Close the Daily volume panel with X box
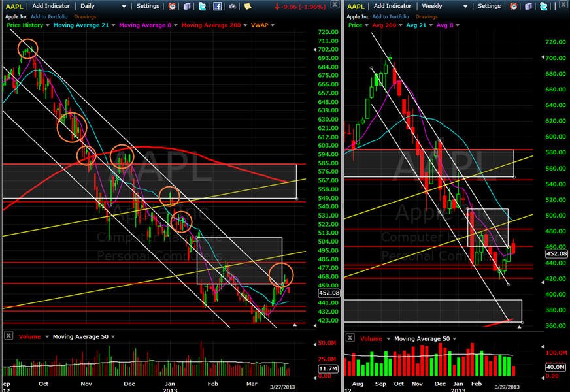This screenshot has height=392, width=570. coord(8,336)
